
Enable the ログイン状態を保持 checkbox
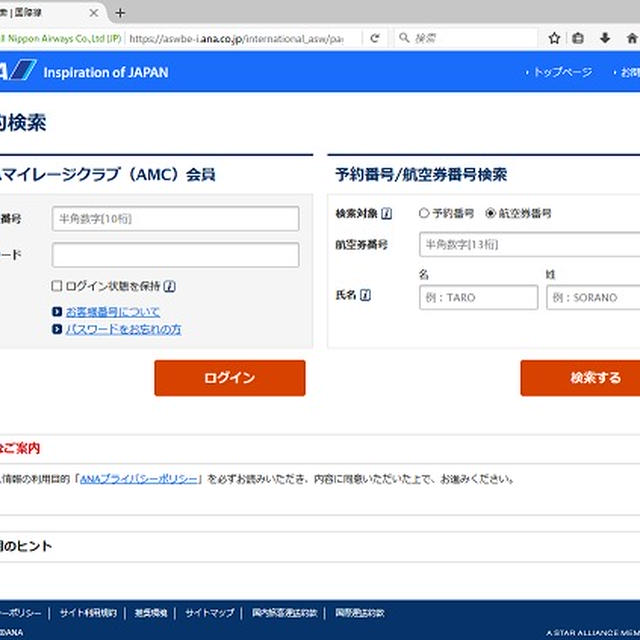[x=57, y=286]
